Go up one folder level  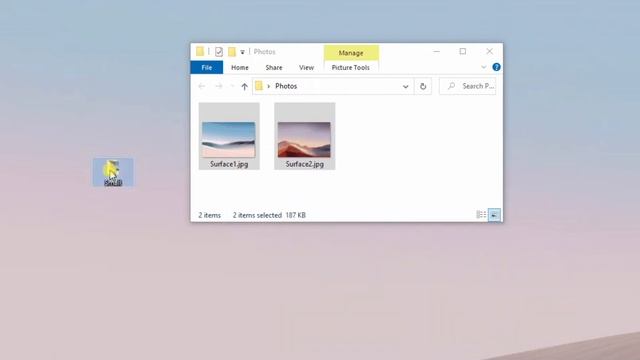244,86
